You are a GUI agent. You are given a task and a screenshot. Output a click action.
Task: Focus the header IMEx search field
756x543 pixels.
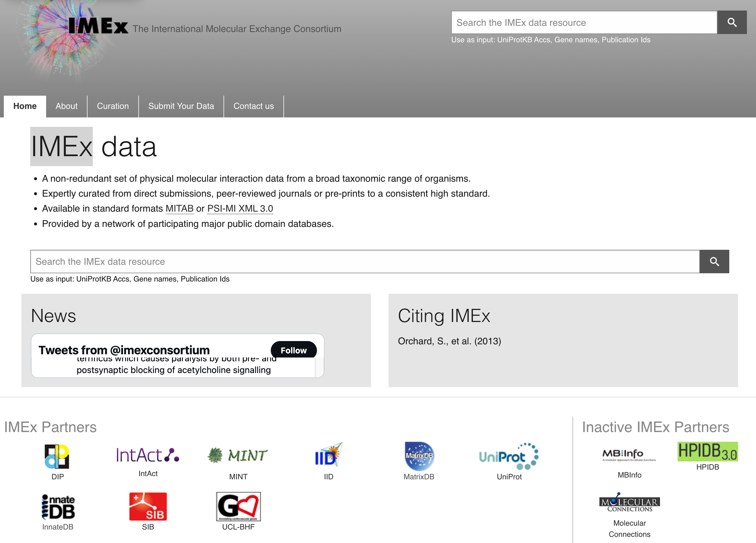point(584,22)
